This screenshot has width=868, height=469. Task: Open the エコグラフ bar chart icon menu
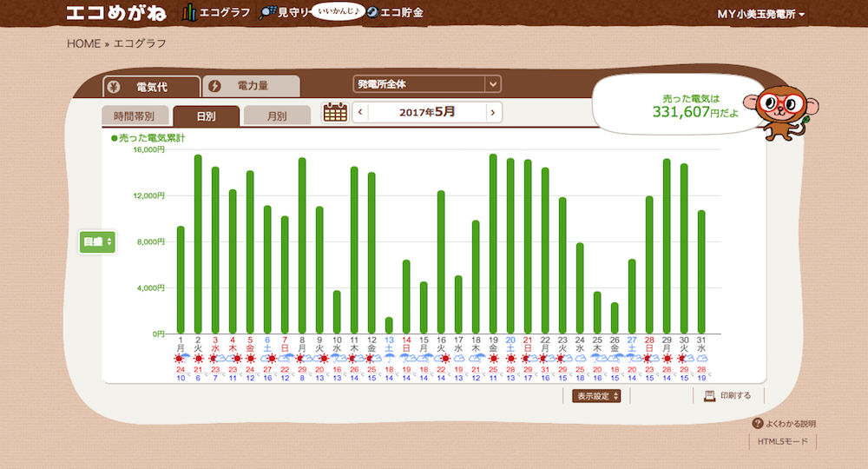click(188, 12)
